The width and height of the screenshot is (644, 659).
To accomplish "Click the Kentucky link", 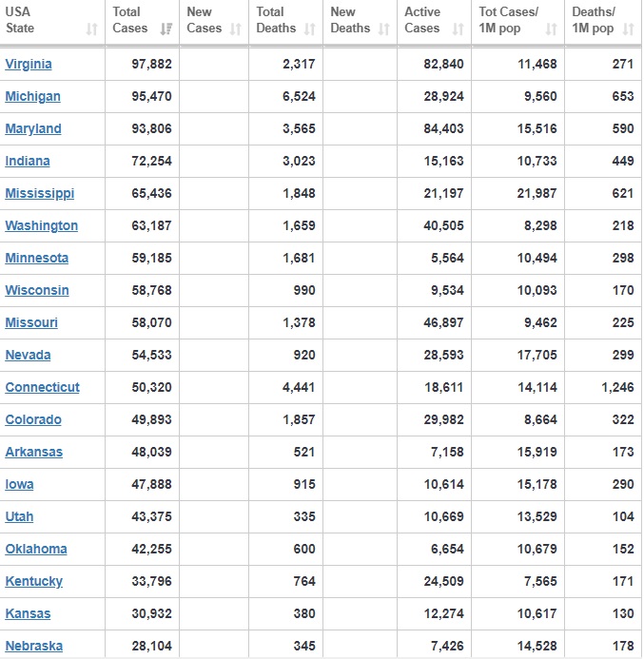I will (x=34, y=582).
